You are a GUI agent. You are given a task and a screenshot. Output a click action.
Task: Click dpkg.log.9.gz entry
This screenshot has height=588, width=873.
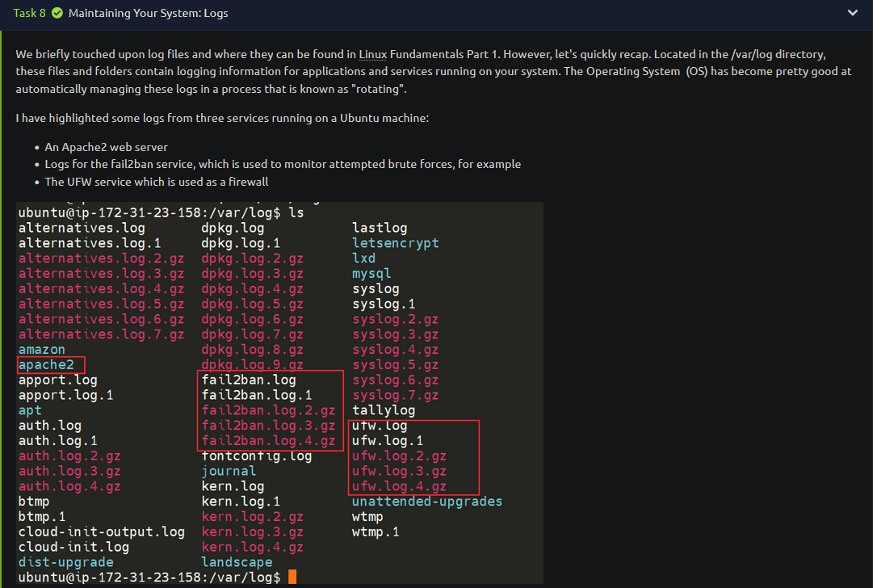pos(253,365)
